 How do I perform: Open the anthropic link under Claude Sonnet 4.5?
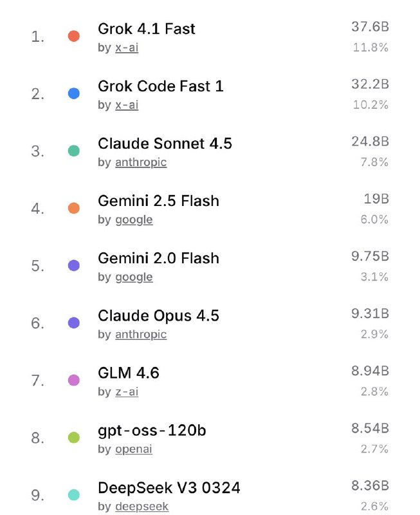(141, 162)
